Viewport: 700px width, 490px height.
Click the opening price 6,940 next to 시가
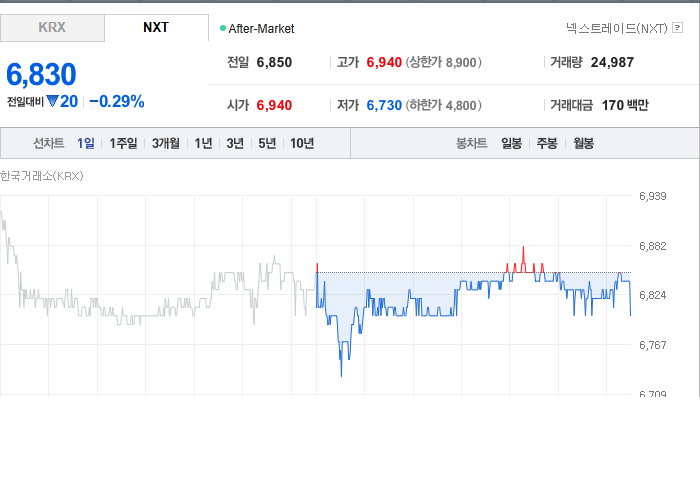tap(274, 105)
